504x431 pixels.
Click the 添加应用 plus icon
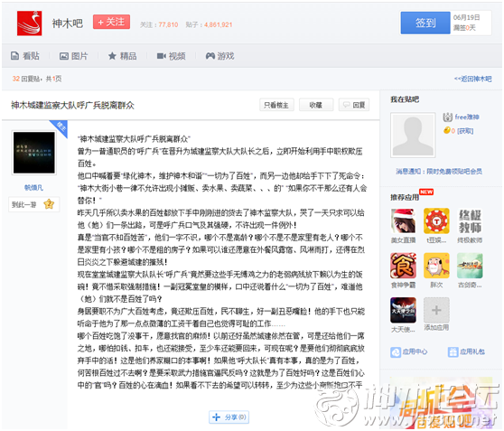coord(436,310)
